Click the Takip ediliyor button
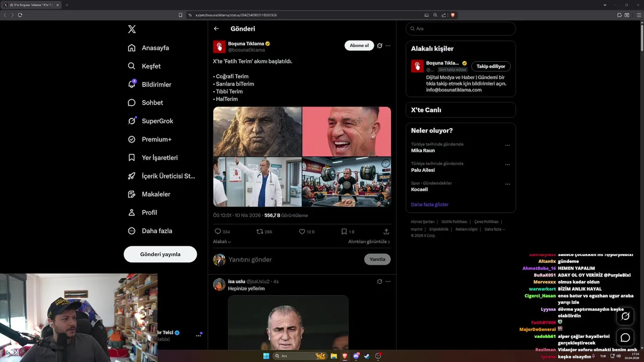Image resolution: width=644 pixels, height=362 pixels. (x=491, y=66)
